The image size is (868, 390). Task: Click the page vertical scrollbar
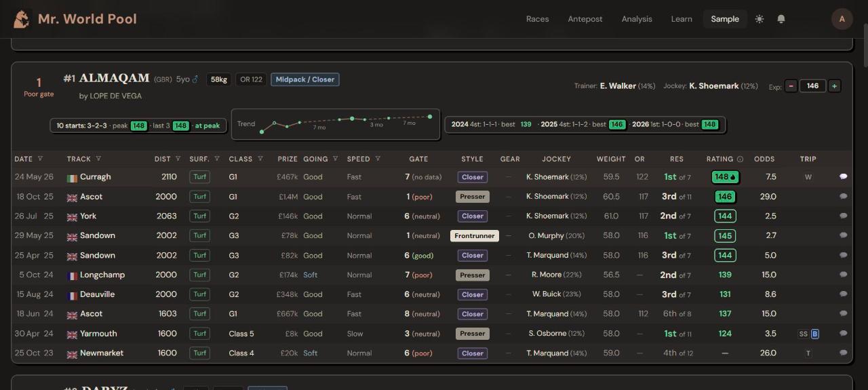point(865,45)
